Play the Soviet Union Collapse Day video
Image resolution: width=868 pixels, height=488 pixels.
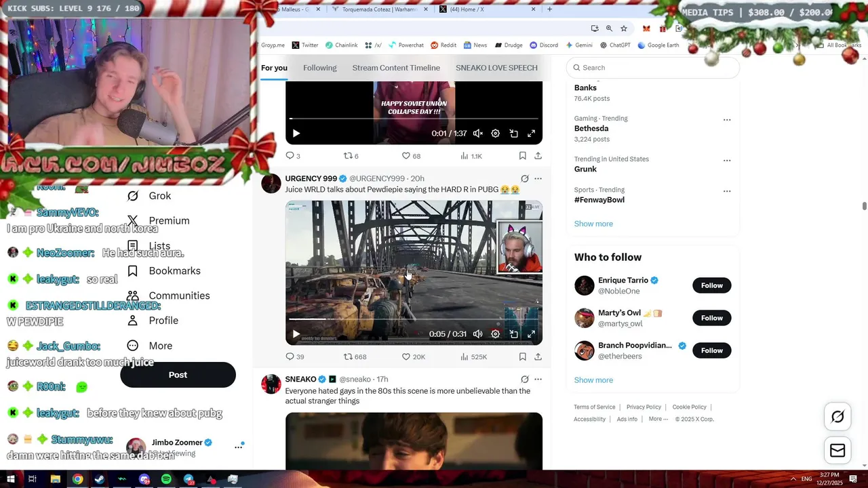point(296,134)
